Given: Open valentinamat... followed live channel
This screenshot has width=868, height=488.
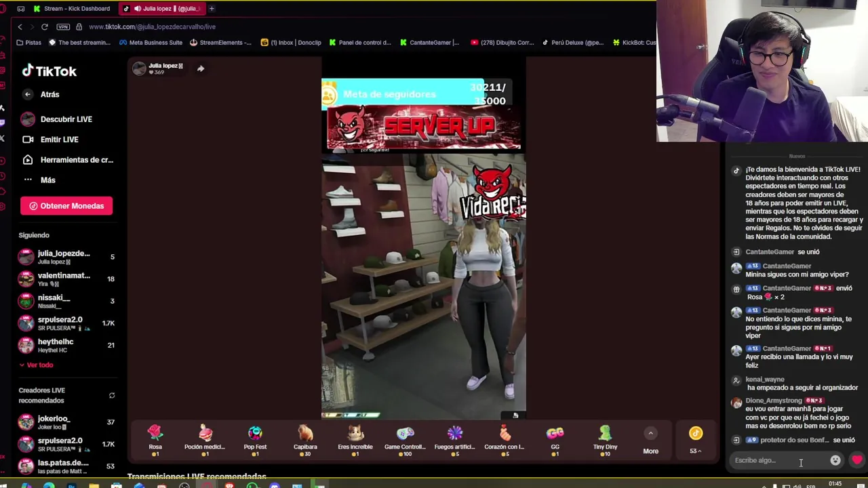Looking at the screenshot, I should point(66,279).
